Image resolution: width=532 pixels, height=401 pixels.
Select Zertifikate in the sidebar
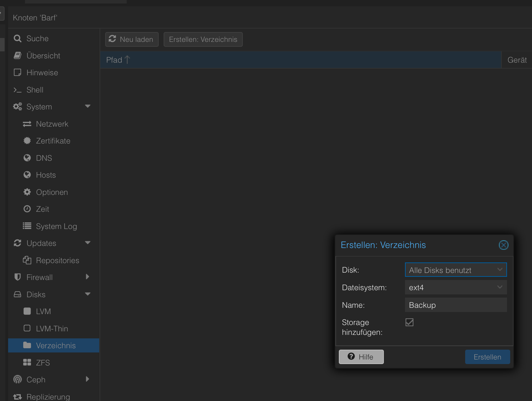pyautogui.click(x=53, y=141)
